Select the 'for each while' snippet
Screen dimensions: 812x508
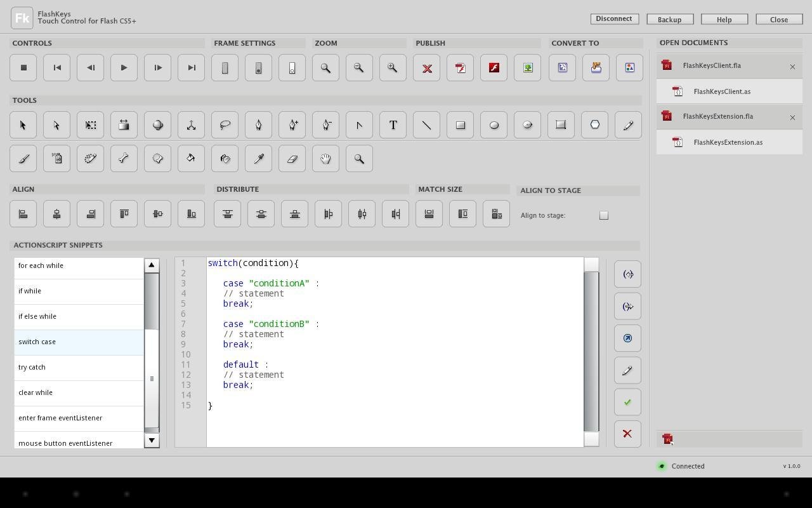[79, 268]
